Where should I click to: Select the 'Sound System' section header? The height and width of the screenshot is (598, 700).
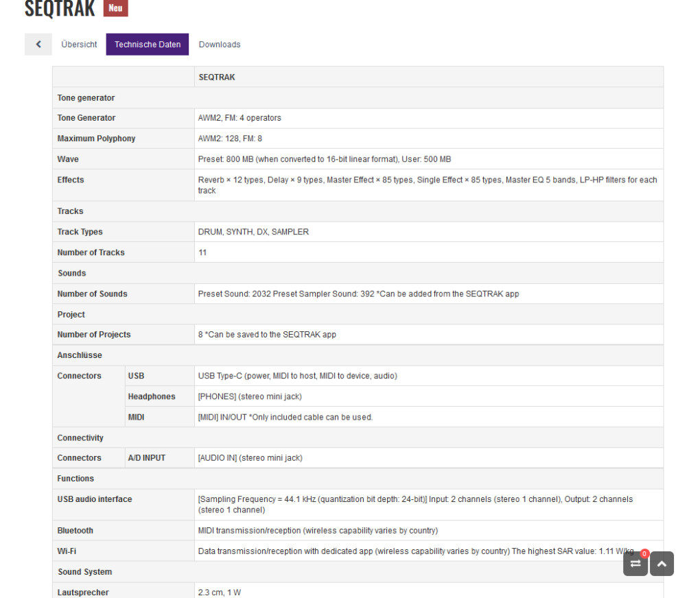pyautogui.click(x=358, y=572)
